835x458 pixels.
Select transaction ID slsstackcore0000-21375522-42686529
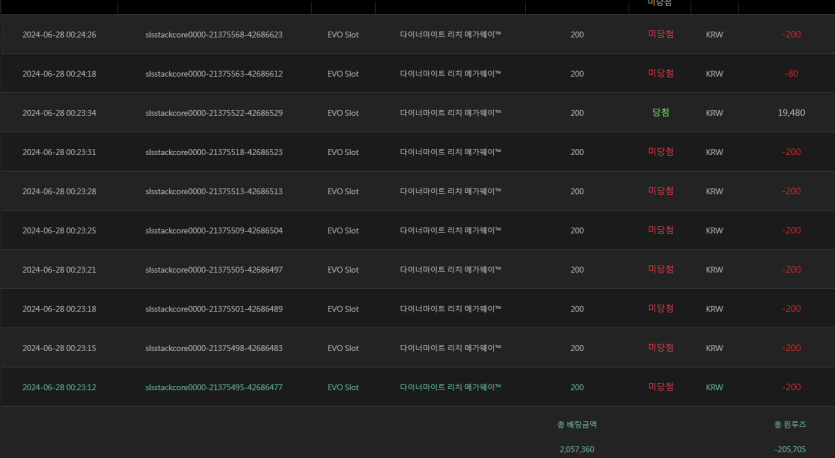point(214,113)
